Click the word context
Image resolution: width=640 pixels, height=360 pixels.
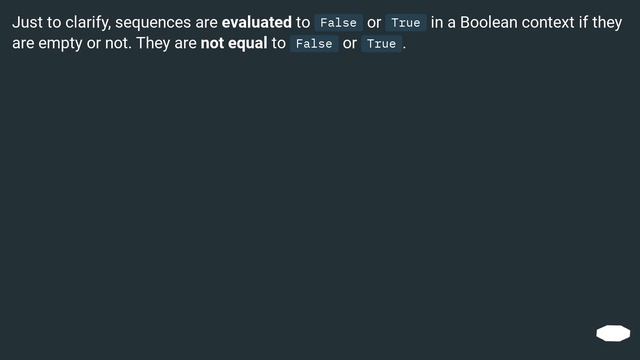pos(548,22)
